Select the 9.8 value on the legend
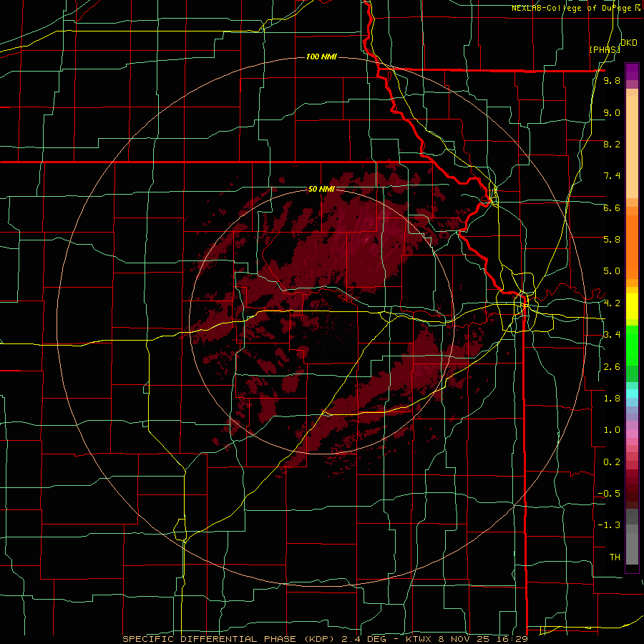 coord(612,81)
